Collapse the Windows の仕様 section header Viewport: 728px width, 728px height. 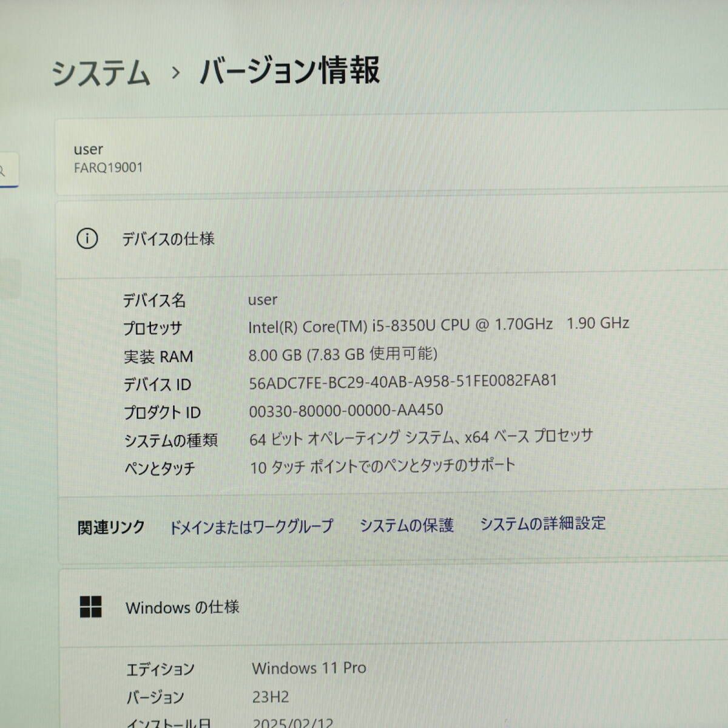[x=394, y=607]
